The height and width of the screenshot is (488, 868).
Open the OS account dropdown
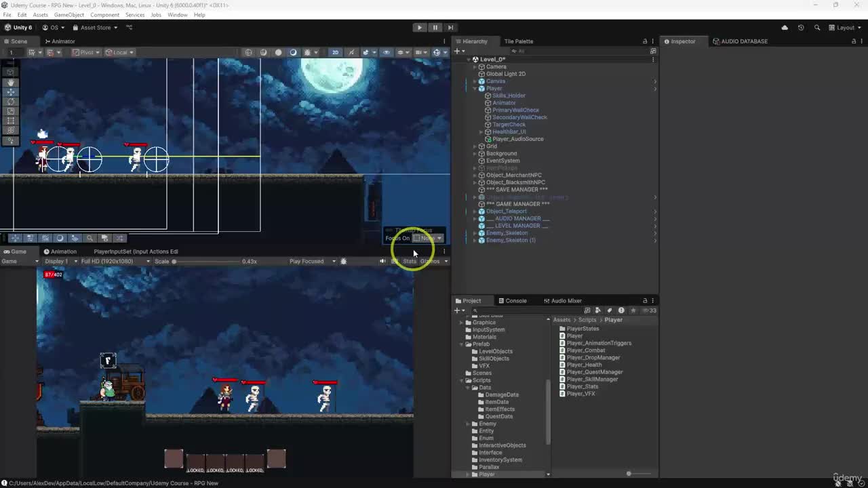pos(54,28)
